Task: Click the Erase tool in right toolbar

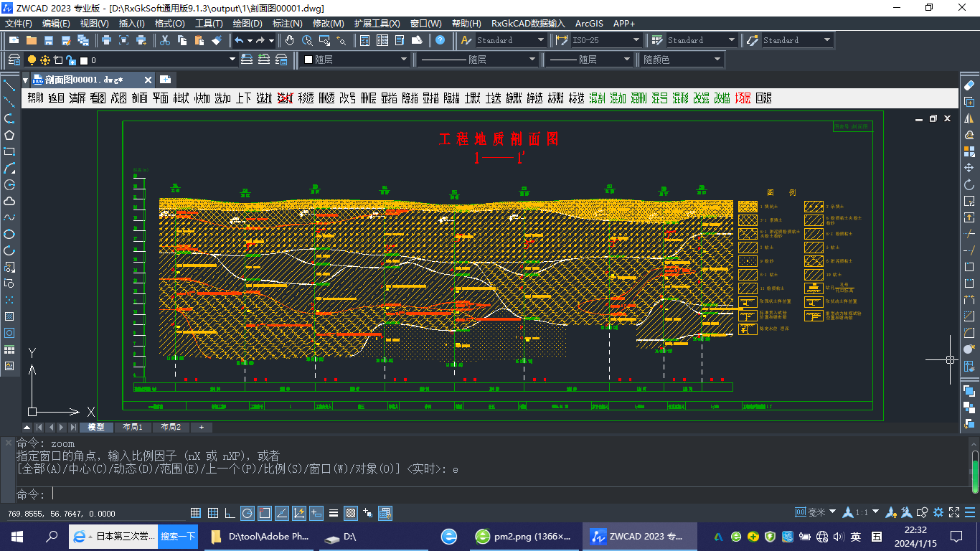Action: pyautogui.click(x=969, y=85)
